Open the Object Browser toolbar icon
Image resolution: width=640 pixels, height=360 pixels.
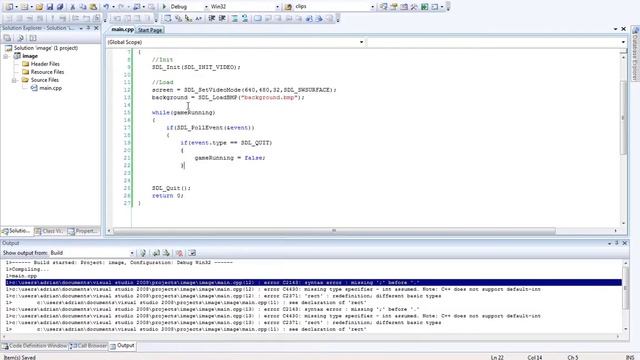tap(404, 7)
